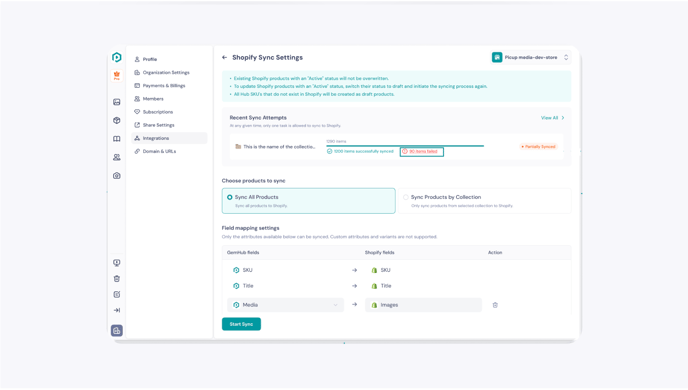
Task: Click the collection name text in sync row
Action: coord(280,147)
